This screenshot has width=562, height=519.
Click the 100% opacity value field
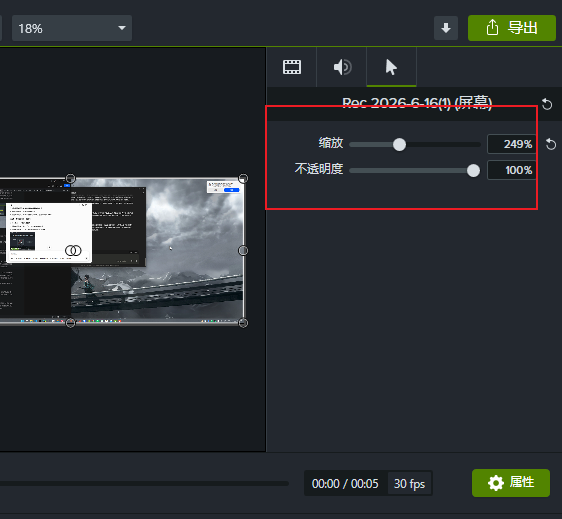tap(511, 170)
